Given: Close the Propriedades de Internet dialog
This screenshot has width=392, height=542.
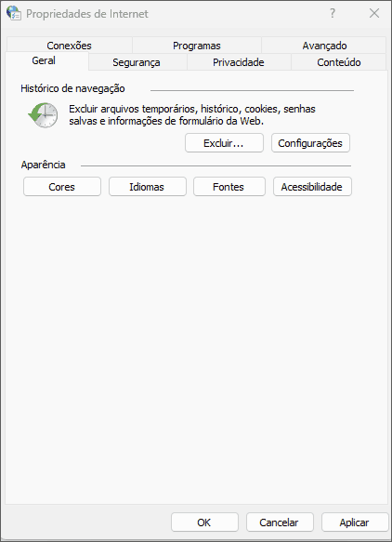Looking at the screenshot, I should click(374, 14).
